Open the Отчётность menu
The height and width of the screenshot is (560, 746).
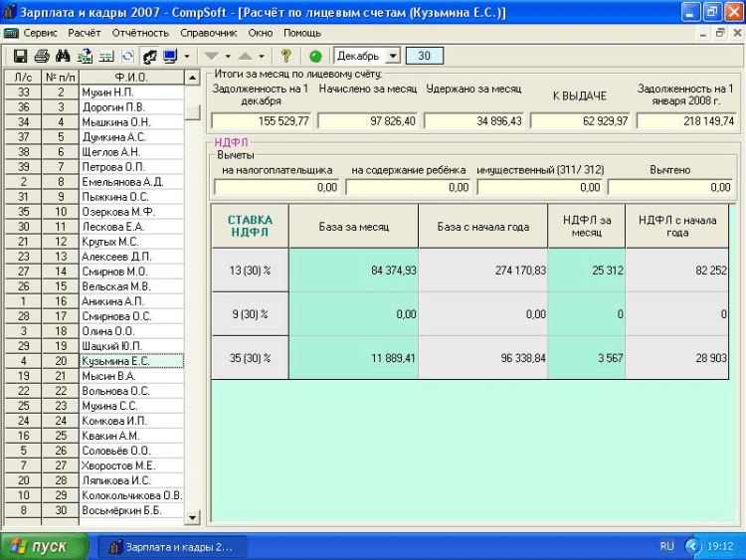(x=140, y=33)
